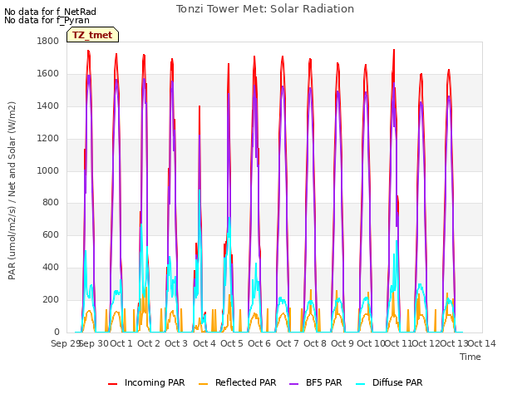Click the Oct 9 x-axis date label

pyautogui.click(x=342, y=343)
